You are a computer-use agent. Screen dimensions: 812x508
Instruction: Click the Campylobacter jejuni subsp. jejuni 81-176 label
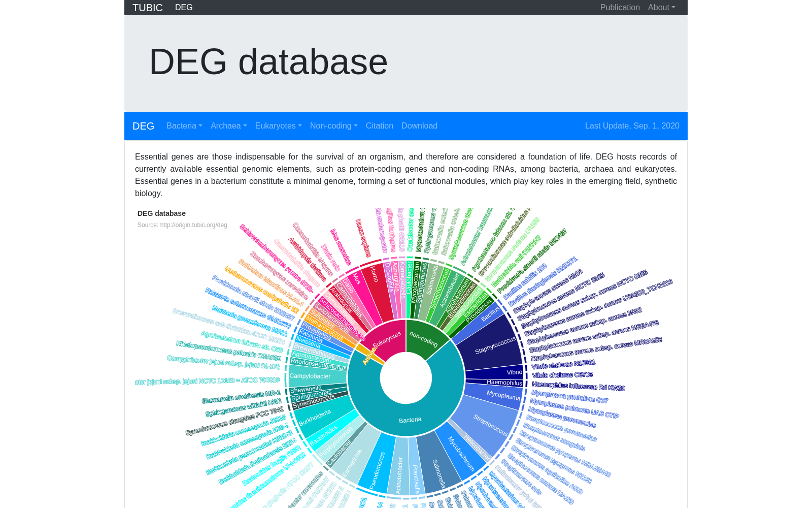[224, 362]
